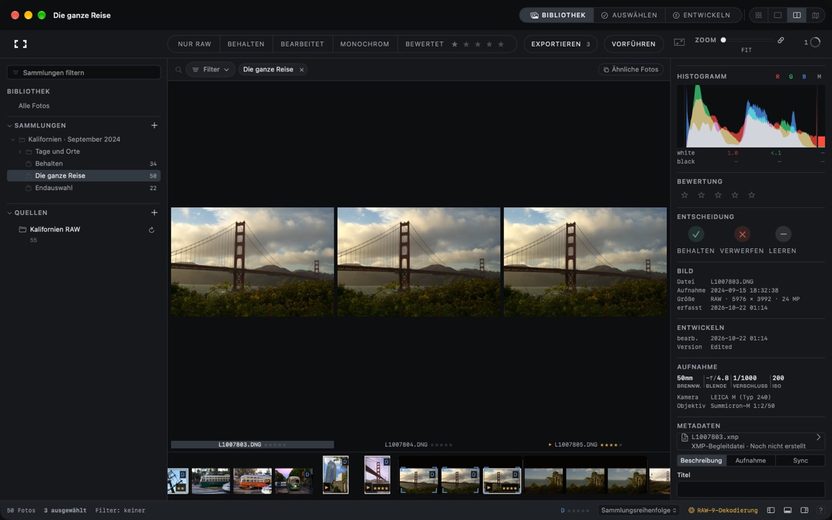Screen dimensions: 832x520
Task: Open the Aufnahme metadata tab
Action: 750,461
